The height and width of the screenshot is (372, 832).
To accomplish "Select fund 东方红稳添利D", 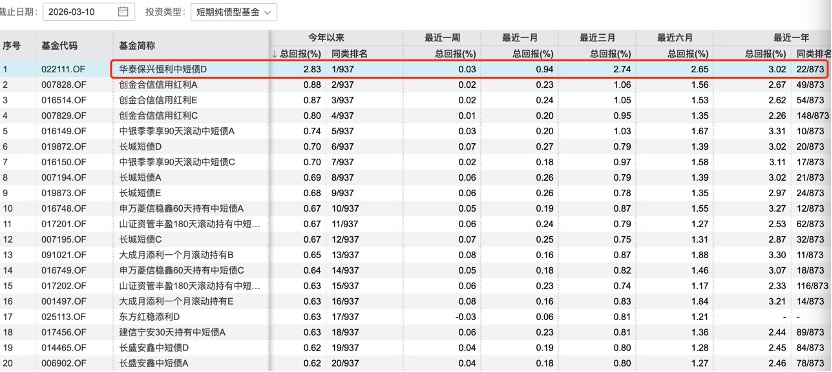I will click(x=150, y=316).
